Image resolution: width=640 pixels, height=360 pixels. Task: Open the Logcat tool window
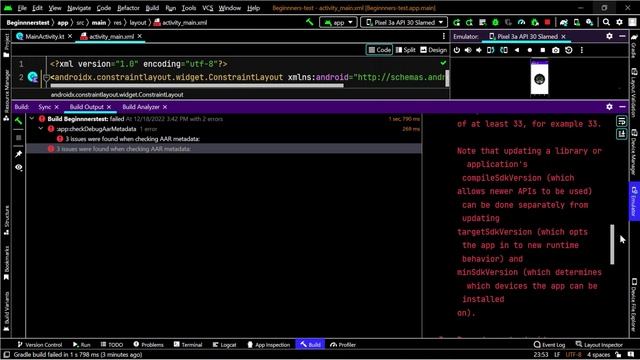tap(224, 344)
